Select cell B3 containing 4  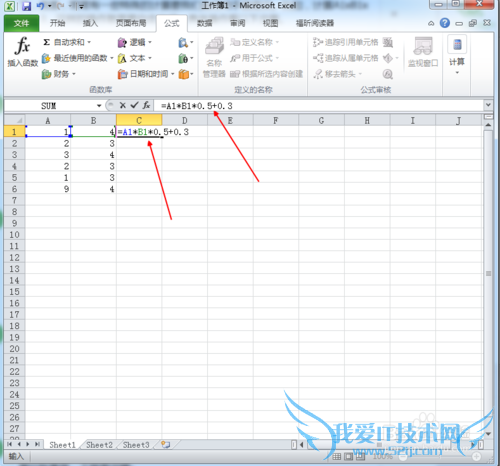pos(93,155)
